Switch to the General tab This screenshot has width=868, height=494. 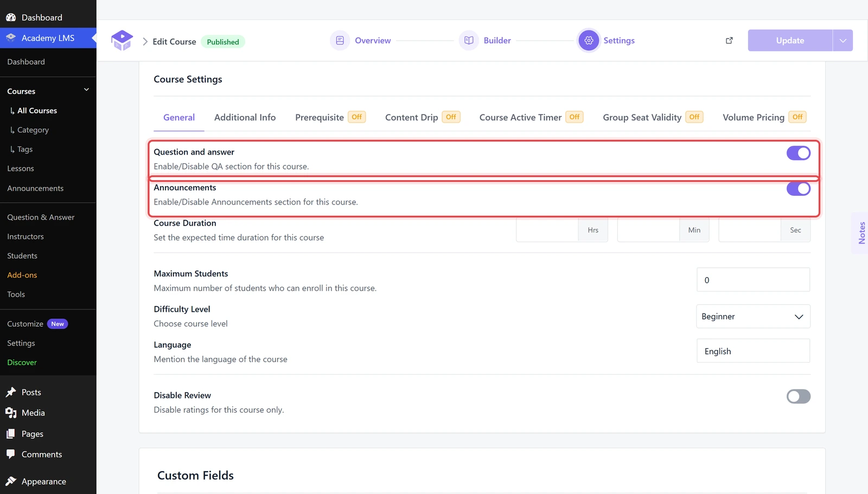pos(179,118)
